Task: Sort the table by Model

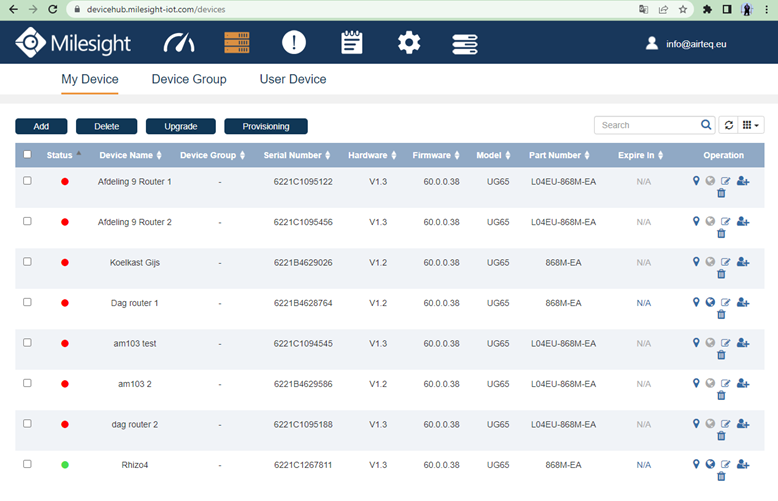Action: pos(493,155)
